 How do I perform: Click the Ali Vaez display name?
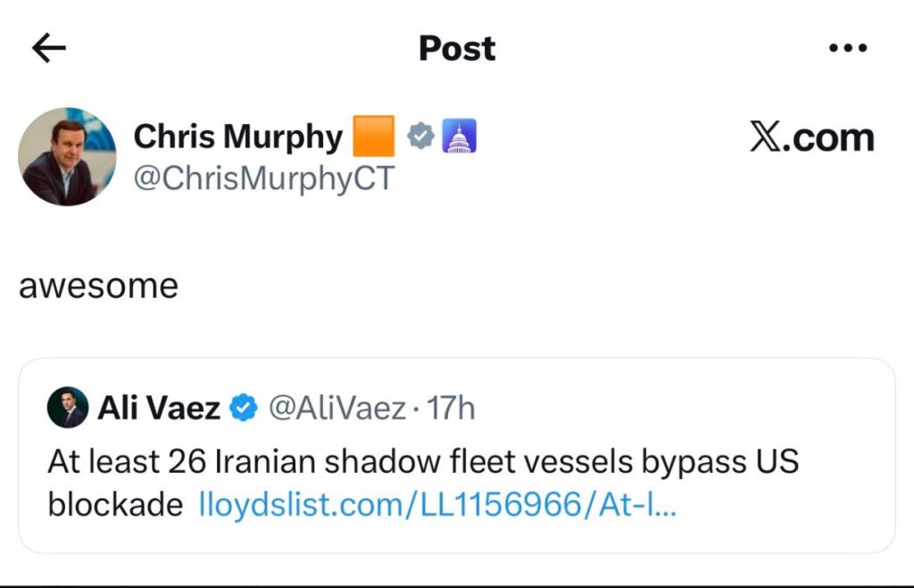click(x=159, y=409)
